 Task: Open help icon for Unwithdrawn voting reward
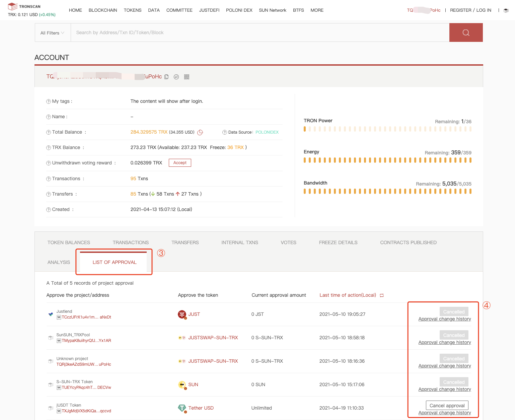(x=49, y=163)
